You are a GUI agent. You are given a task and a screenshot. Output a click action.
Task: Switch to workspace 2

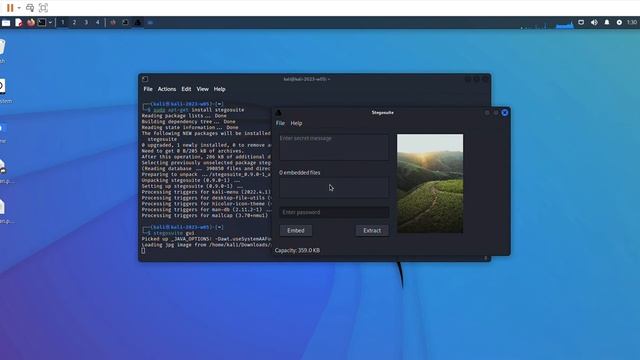click(74, 22)
